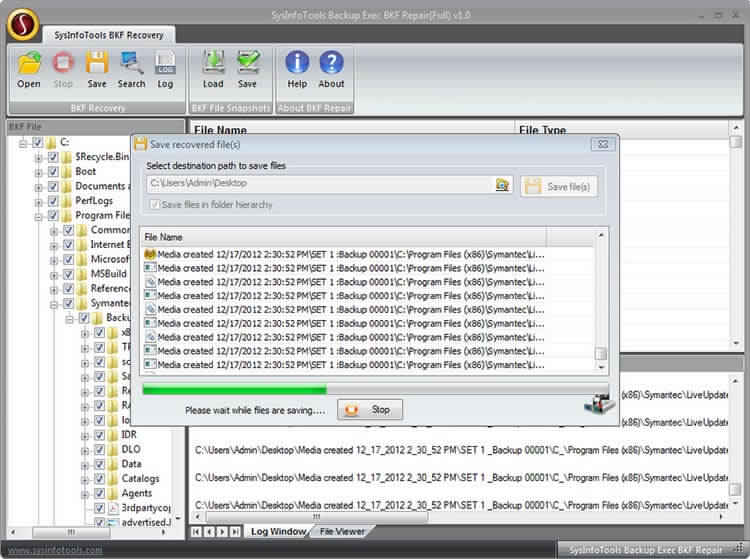Expand the $Recycle.Bin tree node
This screenshot has width=750, height=559.
click(x=38, y=158)
